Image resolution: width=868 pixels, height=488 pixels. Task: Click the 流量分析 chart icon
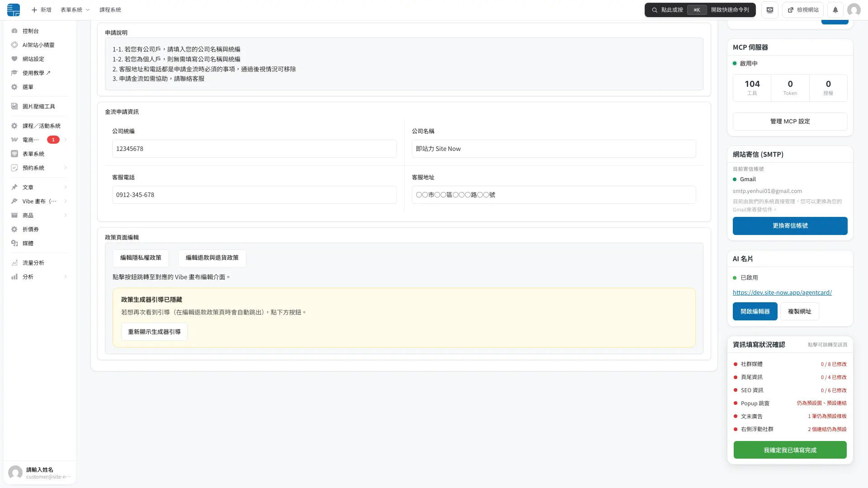(14, 263)
